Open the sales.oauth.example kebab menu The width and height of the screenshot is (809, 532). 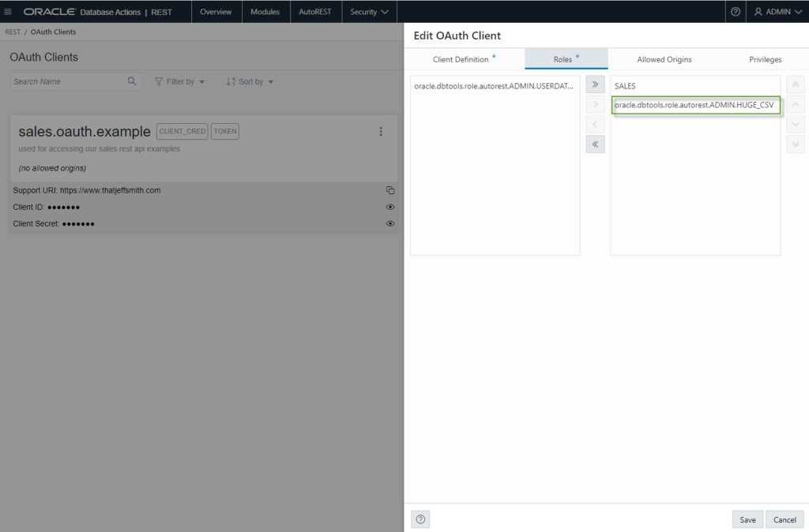[381, 132]
